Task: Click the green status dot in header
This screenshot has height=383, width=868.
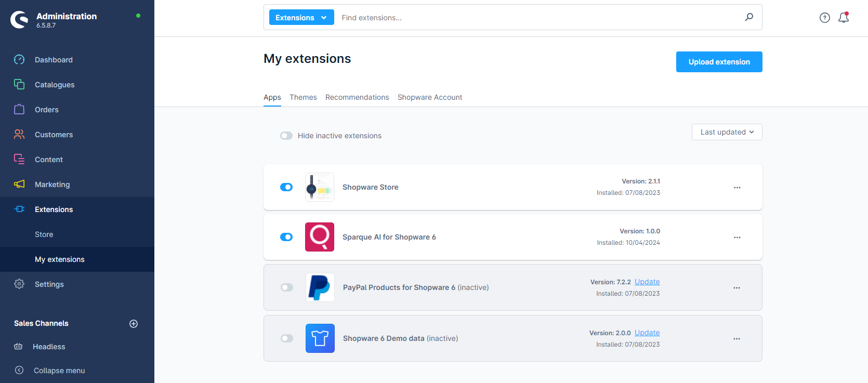Action: [x=138, y=16]
